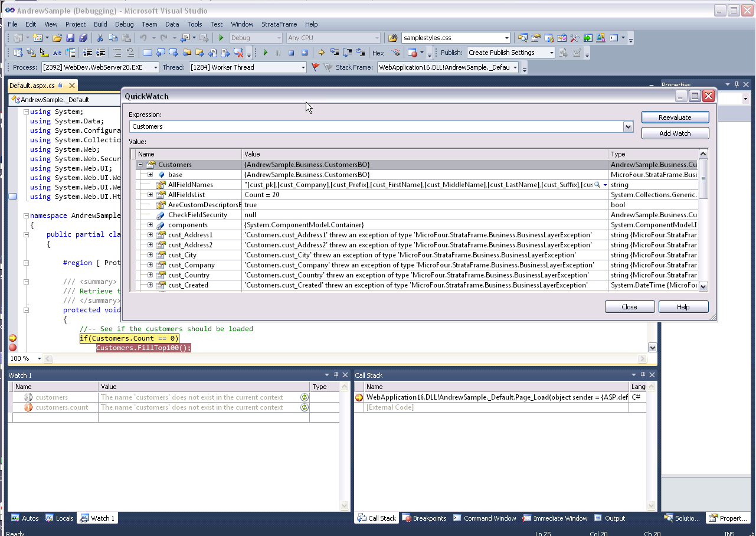756x536 pixels.
Task: Collapse the namespace AndrewSample code block
Action: (x=26, y=215)
